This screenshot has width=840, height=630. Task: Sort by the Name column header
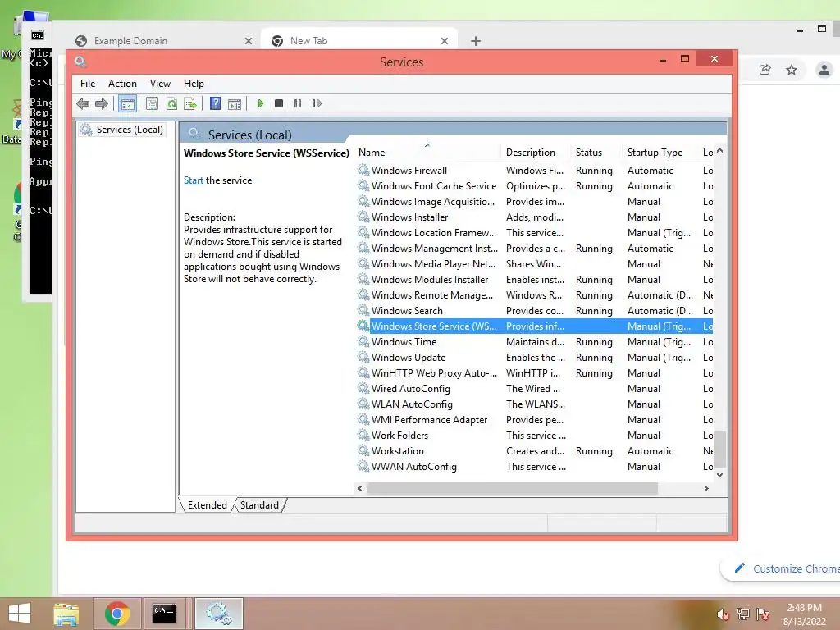pyautogui.click(x=427, y=153)
